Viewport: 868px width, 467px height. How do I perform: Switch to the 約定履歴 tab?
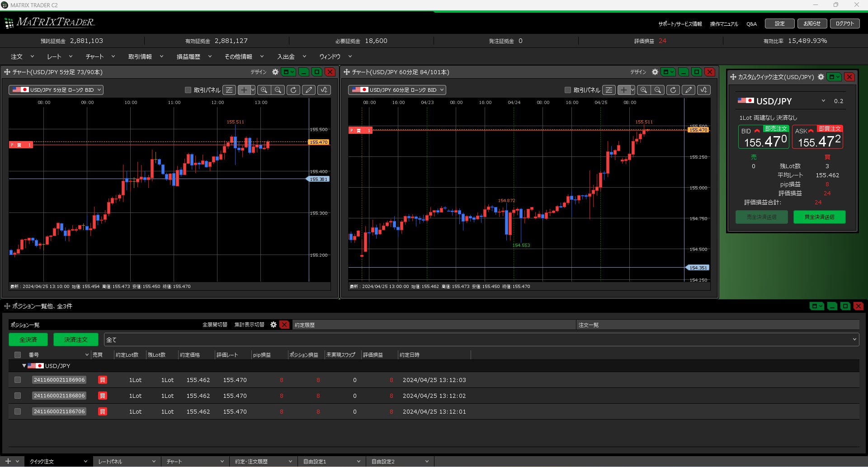pyautogui.click(x=305, y=325)
